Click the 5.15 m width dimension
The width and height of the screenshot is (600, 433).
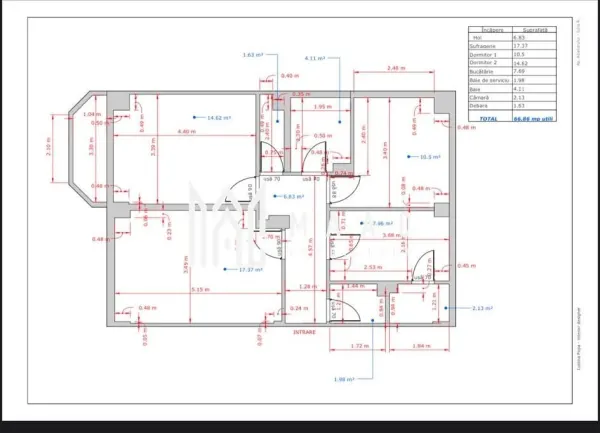tap(201, 290)
